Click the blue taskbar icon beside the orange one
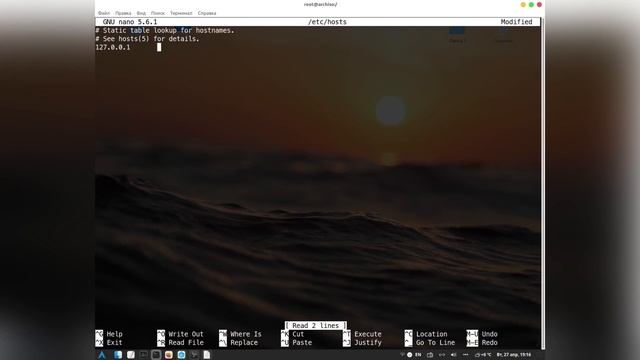 click(181, 355)
